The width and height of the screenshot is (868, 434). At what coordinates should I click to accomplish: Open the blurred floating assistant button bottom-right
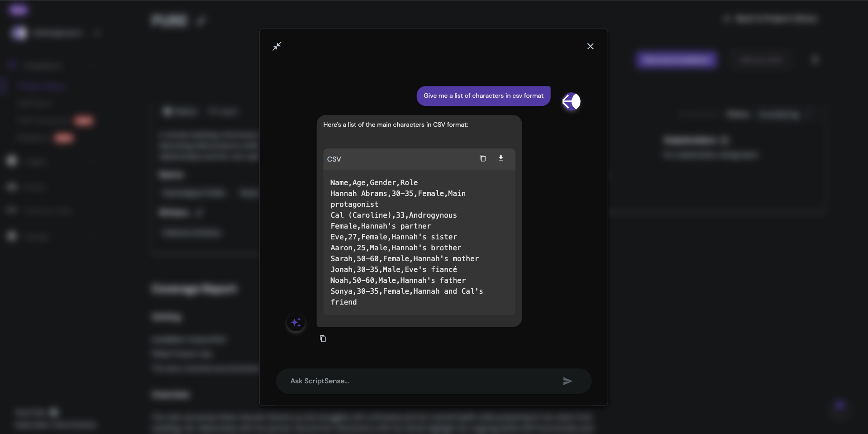coord(840,405)
